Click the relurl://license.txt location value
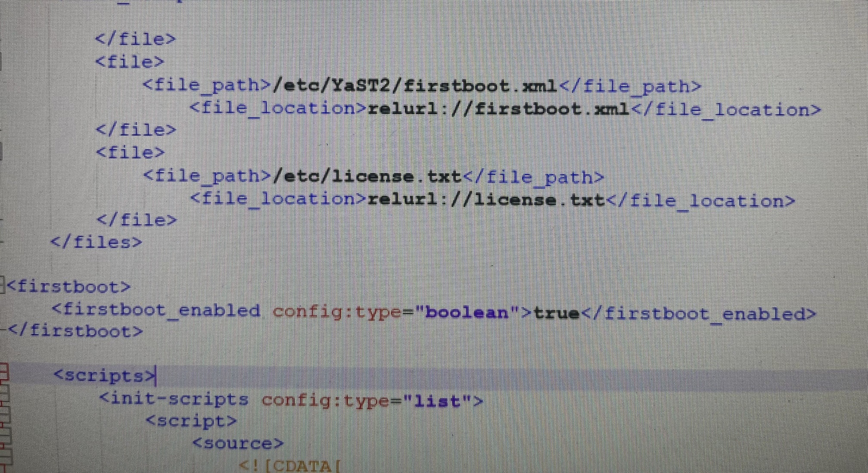Screen dimensions: 868x473 click(486, 200)
